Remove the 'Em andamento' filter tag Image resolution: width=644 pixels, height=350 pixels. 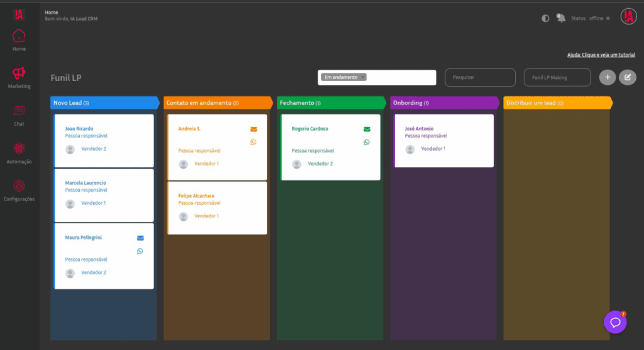click(x=362, y=77)
